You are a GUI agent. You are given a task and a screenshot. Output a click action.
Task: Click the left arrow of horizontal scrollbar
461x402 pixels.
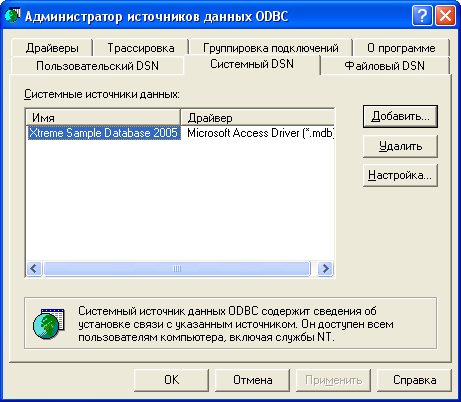[x=34, y=268]
